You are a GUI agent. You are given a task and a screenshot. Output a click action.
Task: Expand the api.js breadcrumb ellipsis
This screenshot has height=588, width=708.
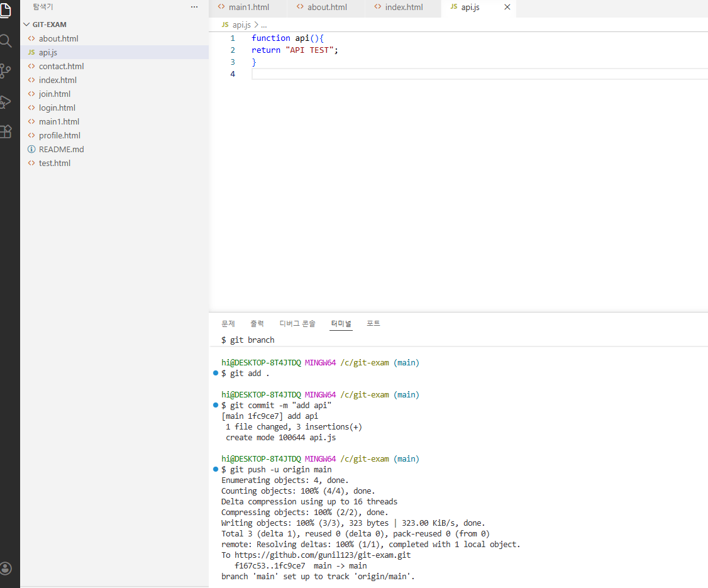tap(263, 25)
